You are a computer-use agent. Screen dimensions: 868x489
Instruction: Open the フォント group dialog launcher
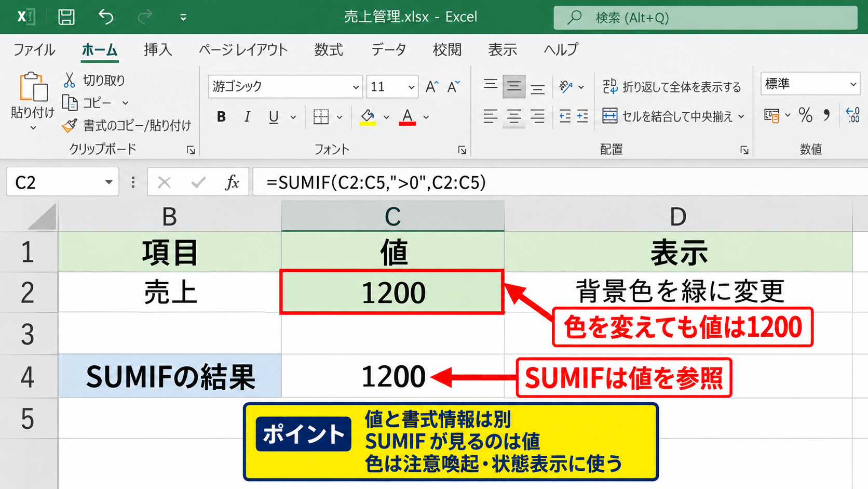point(462,150)
